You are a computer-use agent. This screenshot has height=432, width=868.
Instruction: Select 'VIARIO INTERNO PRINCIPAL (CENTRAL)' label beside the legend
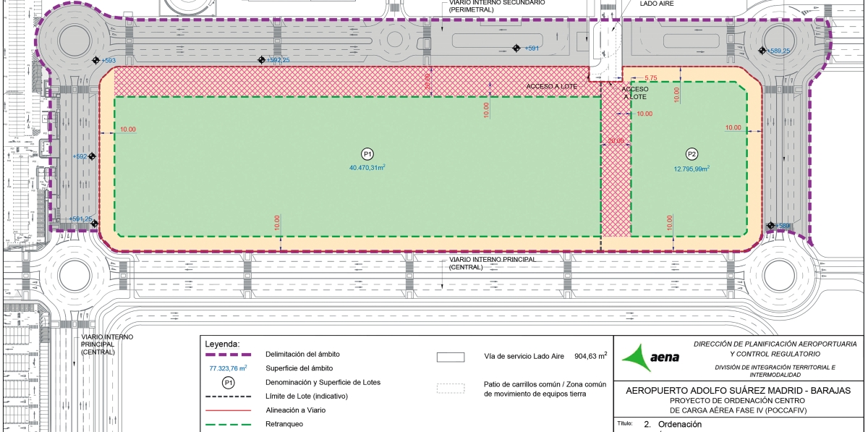[x=106, y=344]
